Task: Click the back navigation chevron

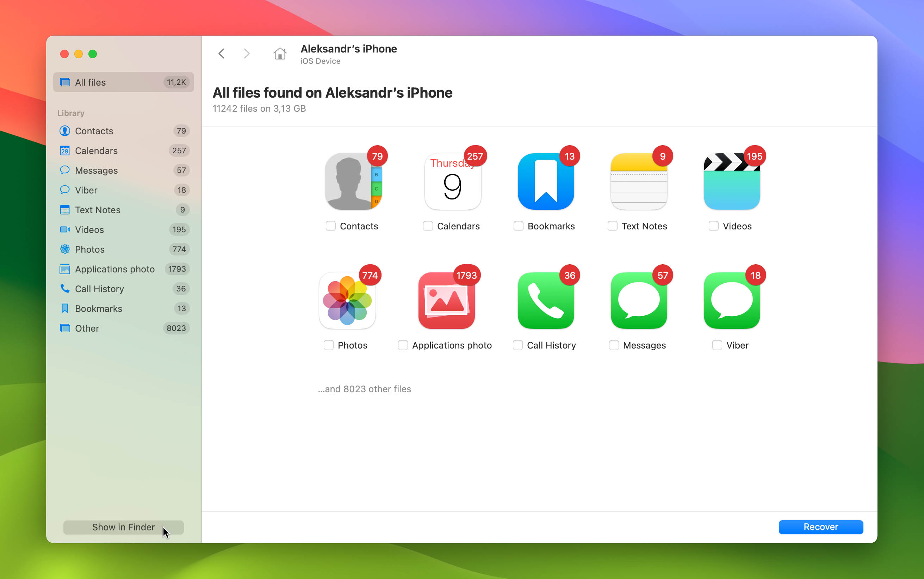Action: pos(221,53)
